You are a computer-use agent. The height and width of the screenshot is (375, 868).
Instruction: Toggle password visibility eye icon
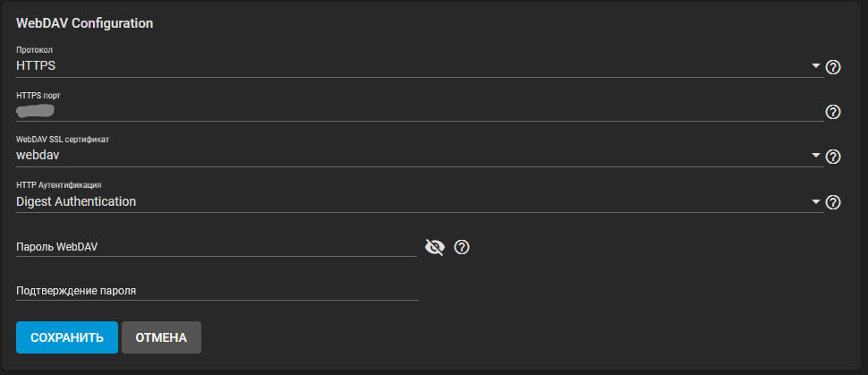pos(435,247)
